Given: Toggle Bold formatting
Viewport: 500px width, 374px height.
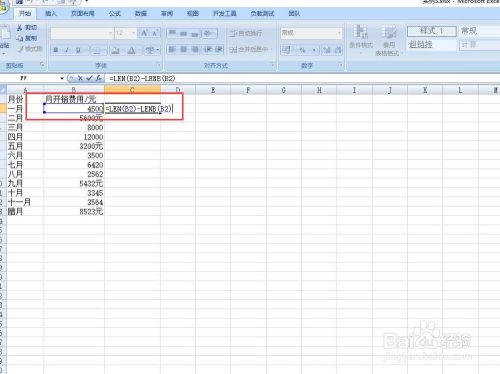Looking at the screenshot, I should [56, 50].
